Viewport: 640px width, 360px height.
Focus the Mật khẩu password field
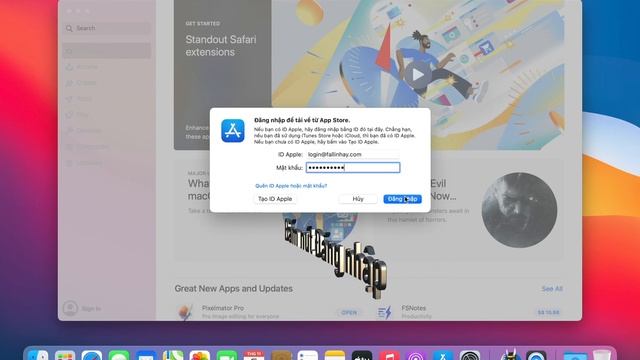click(353, 167)
